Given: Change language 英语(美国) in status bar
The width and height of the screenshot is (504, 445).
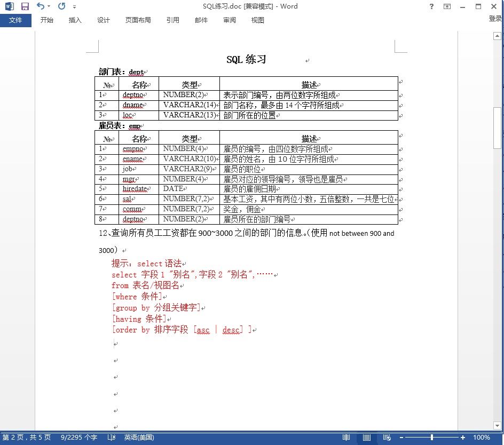Looking at the screenshot, I should [139, 438].
